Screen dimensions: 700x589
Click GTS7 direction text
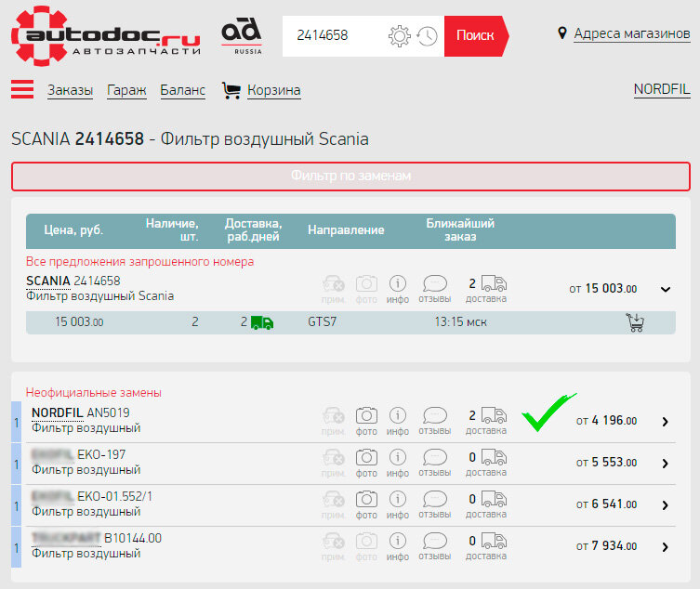(x=322, y=322)
